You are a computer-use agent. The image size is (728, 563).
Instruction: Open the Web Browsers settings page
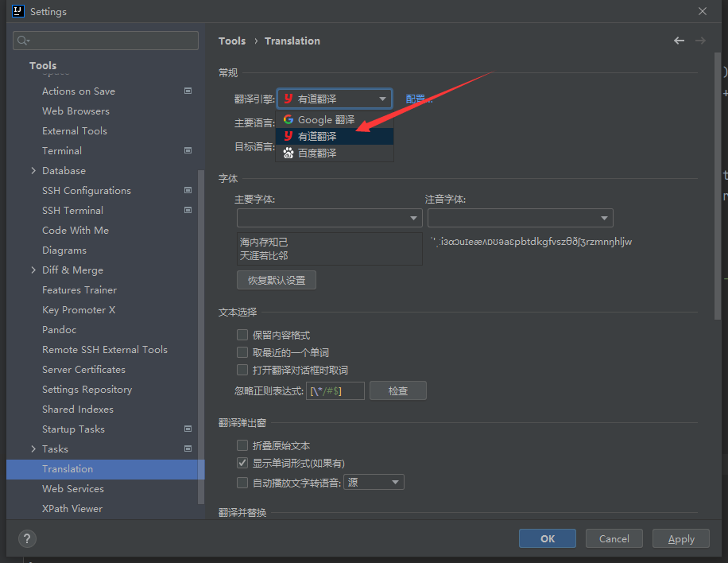point(76,111)
